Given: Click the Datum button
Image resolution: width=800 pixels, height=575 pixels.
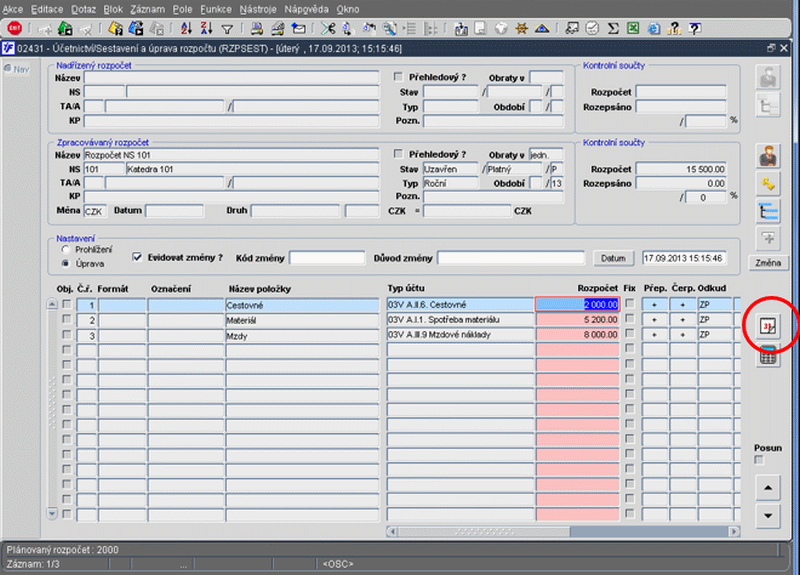Looking at the screenshot, I should coord(614,258).
